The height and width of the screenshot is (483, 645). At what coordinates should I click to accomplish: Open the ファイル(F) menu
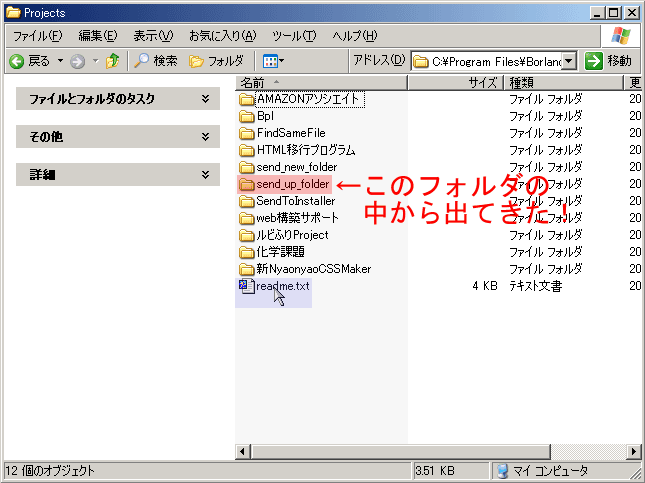point(37,36)
